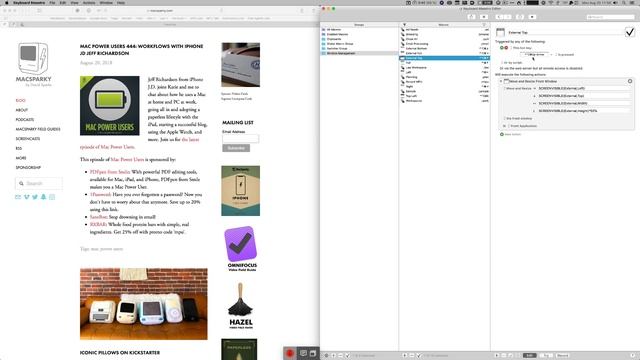This screenshot has height=360, width=640.
Task: Open the 'This hot key' trigger type menu
Action: [x=522, y=48]
